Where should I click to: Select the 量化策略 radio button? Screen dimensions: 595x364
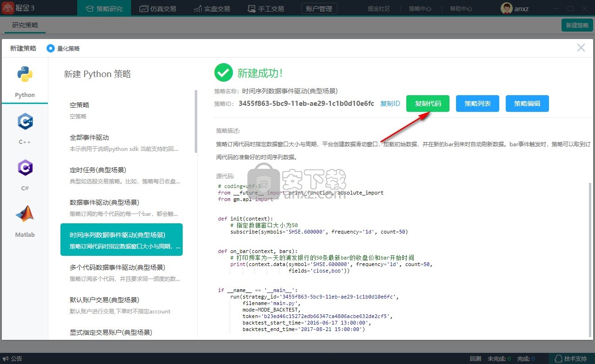[x=50, y=48]
